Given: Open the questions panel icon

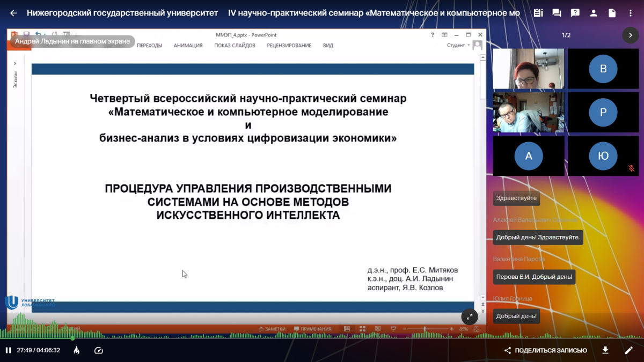Looking at the screenshot, I should [x=575, y=13].
